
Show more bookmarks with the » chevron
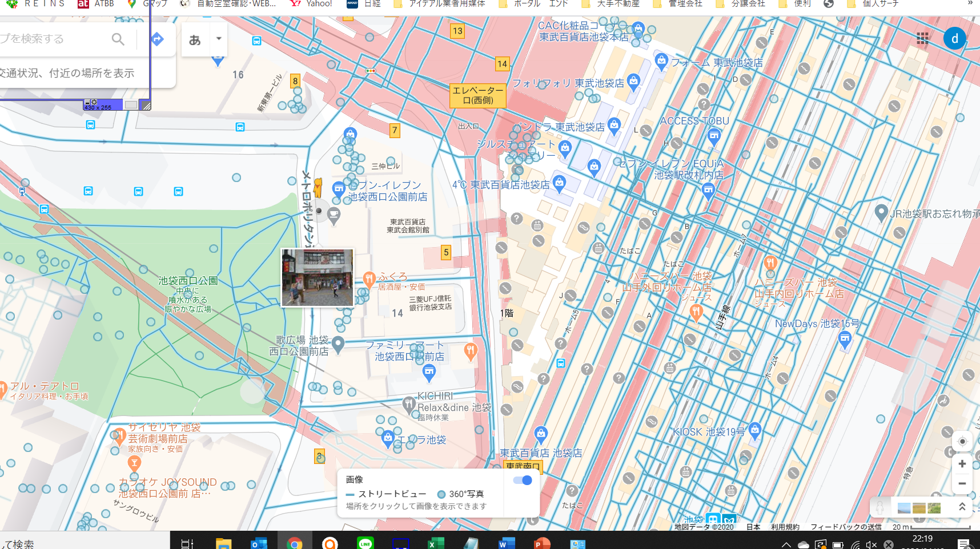(x=970, y=3)
